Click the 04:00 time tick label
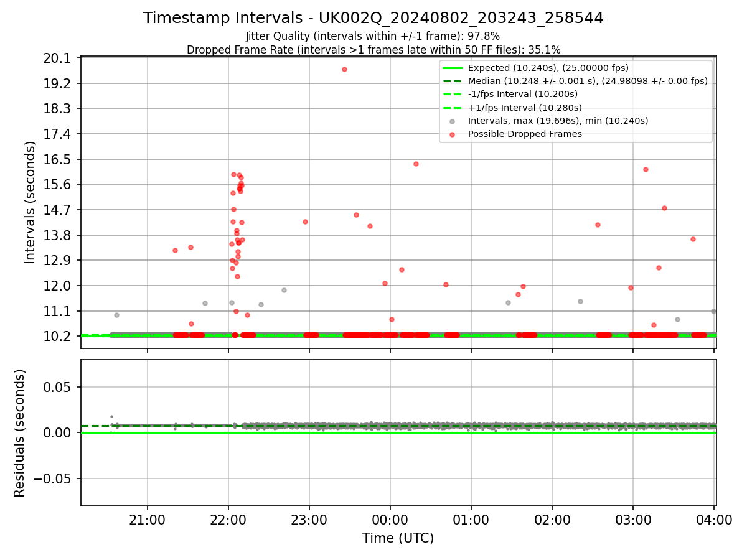Viewport: 747px width, 560px height. pyautogui.click(x=714, y=519)
